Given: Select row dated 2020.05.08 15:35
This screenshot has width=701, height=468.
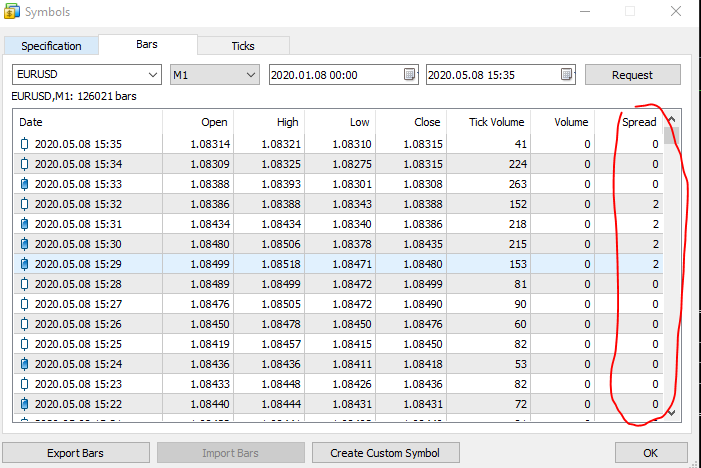Looking at the screenshot, I should (x=338, y=144).
